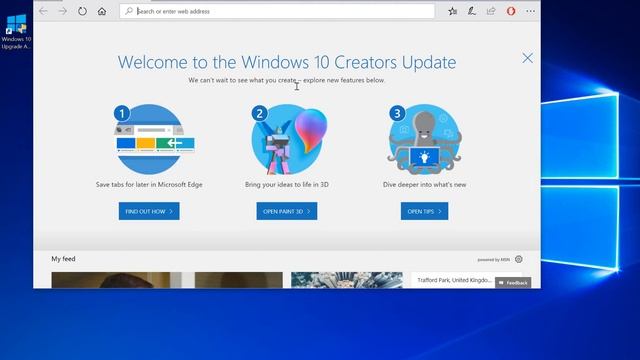The image size is (640, 360).
Task: Select the Paint 3D illustration
Action: tap(288, 139)
